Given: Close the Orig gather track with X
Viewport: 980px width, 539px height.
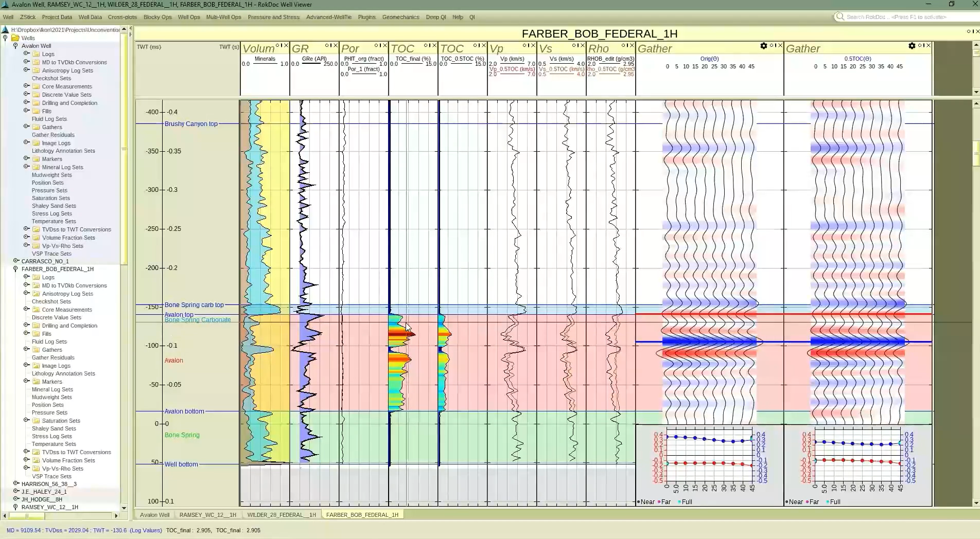Looking at the screenshot, I should click(780, 45).
